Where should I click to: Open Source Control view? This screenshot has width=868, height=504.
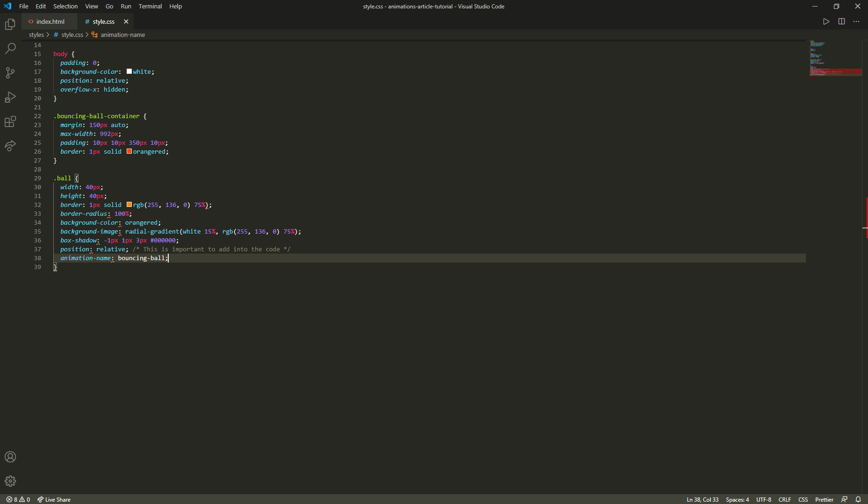point(10,72)
